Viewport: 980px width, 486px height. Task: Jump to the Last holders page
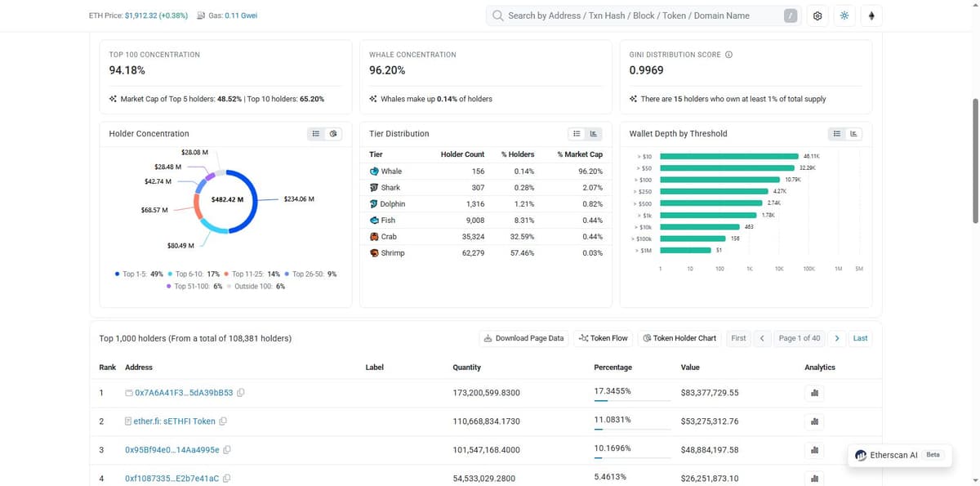pos(860,338)
